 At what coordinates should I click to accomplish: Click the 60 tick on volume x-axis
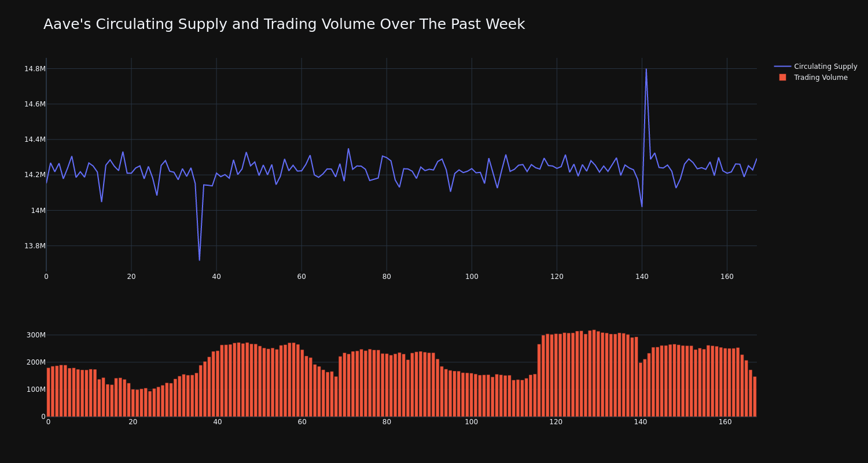pos(302,422)
